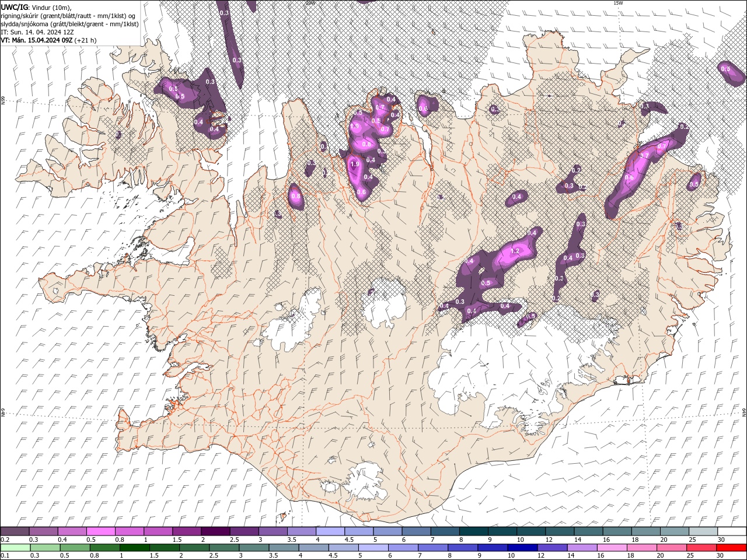
Task: Click the darkest purple 2 swatch in top legend row
Action: pyautogui.click(x=215, y=531)
